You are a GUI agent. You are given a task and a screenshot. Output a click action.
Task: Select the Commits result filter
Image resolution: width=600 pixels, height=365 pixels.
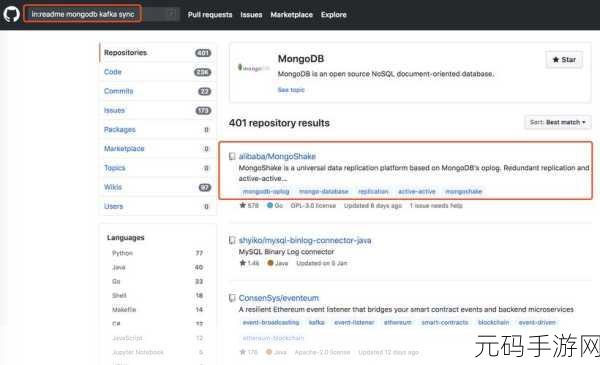click(157, 91)
